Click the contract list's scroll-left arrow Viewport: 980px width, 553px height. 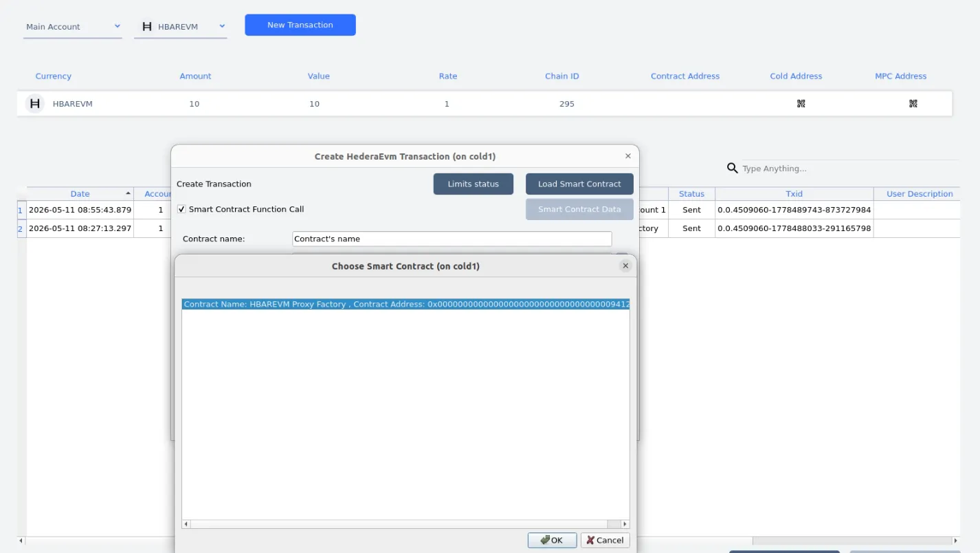pyautogui.click(x=186, y=524)
